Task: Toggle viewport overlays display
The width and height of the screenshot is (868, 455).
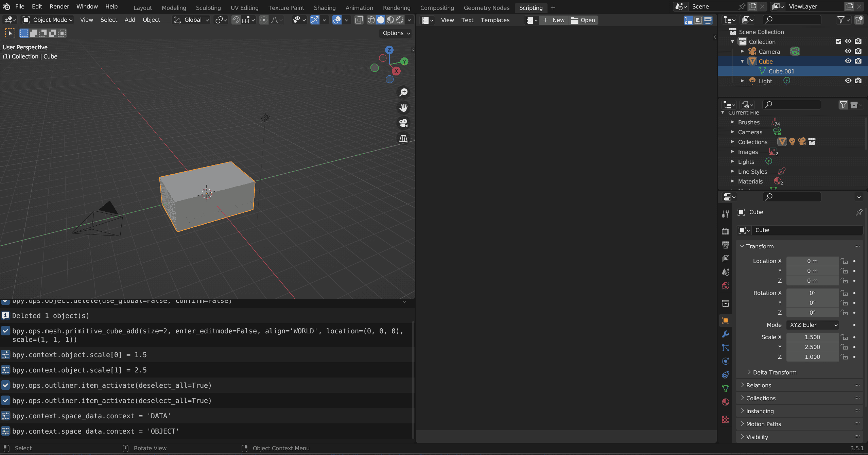Action: [337, 20]
